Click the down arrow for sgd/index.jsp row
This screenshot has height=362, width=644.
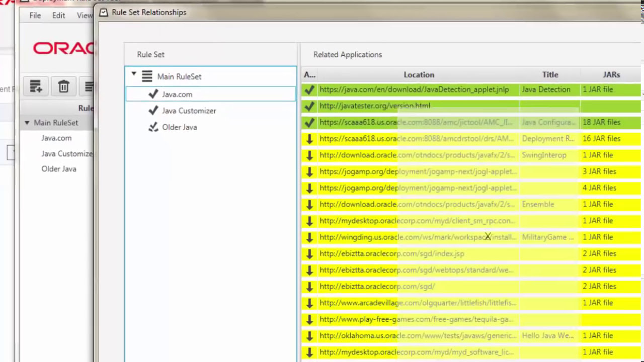click(x=309, y=254)
